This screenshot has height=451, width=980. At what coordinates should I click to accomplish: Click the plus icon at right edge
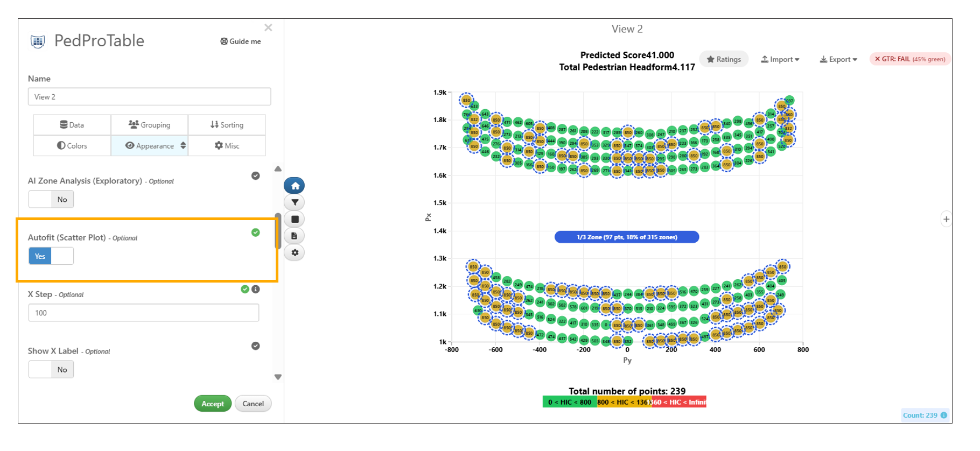point(946,219)
